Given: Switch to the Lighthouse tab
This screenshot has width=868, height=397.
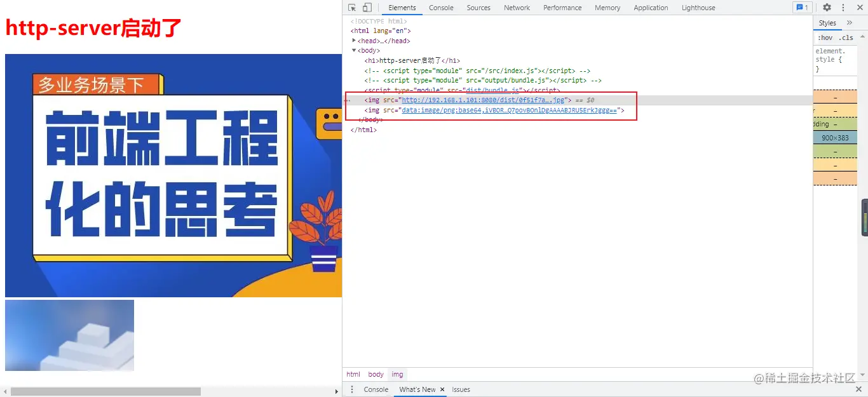Looking at the screenshot, I should 698,8.
